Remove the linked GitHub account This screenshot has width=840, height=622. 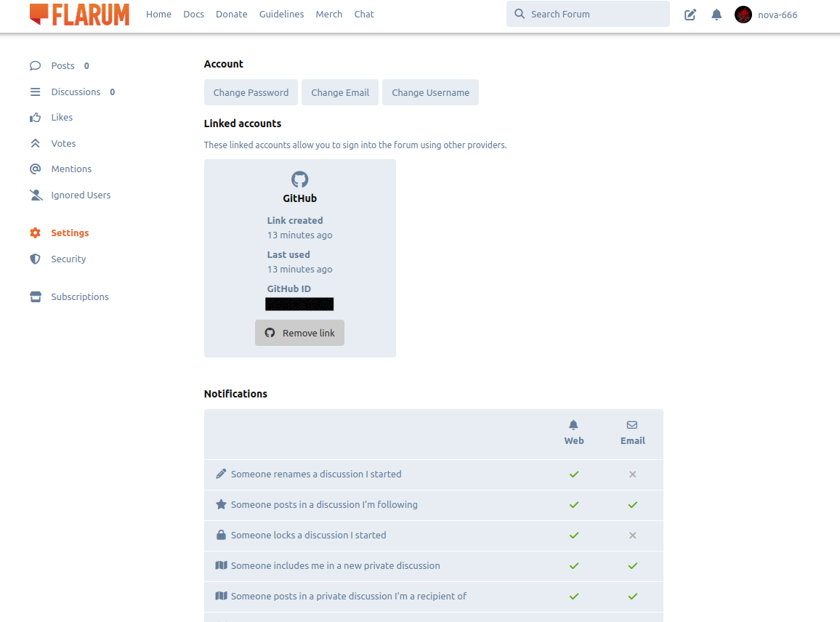(299, 333)
